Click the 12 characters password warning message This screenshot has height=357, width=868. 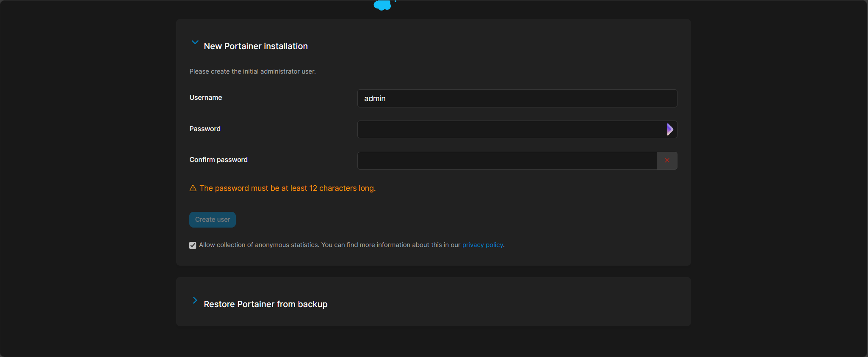coord(287,188)
